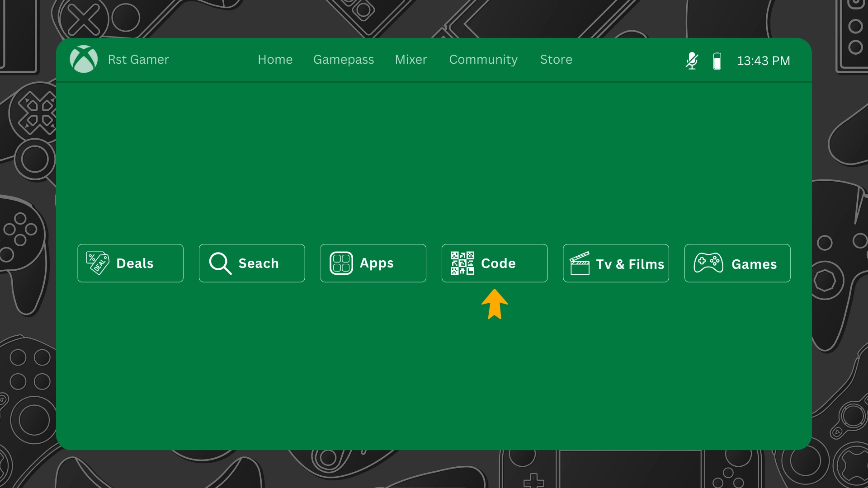868x488 pixels.
Task: Open the Rst Gamer profile name
Action: click(x=138, y=60)
